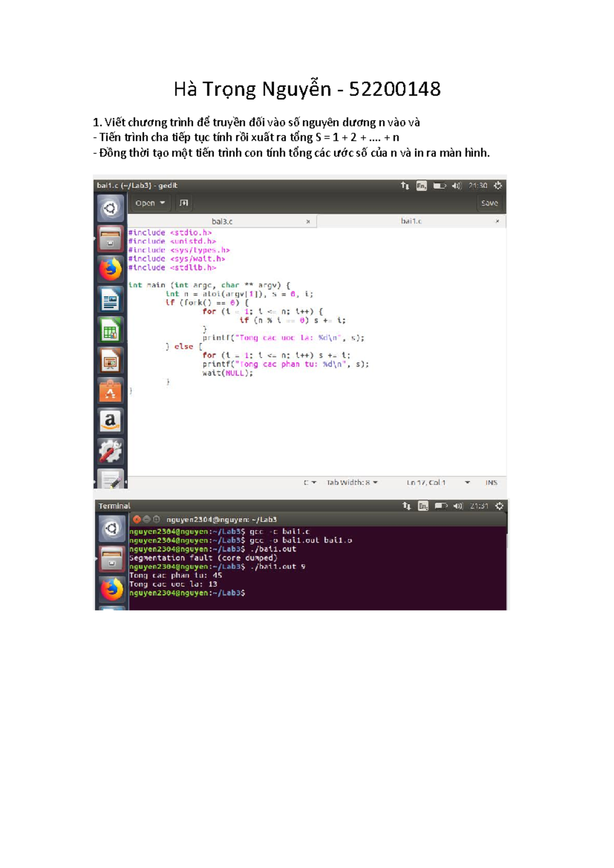Click the 'Segmentation fault (core dumped)' terminal line
Image resolution: width=614 pixels, height=868 pixels.
click(x=203, y=558)
